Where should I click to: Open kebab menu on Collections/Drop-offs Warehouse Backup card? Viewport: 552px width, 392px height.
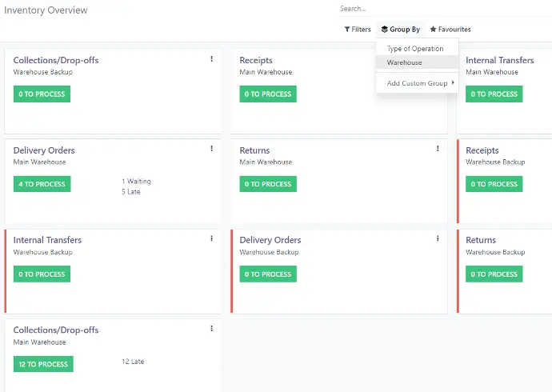[211, 58]
